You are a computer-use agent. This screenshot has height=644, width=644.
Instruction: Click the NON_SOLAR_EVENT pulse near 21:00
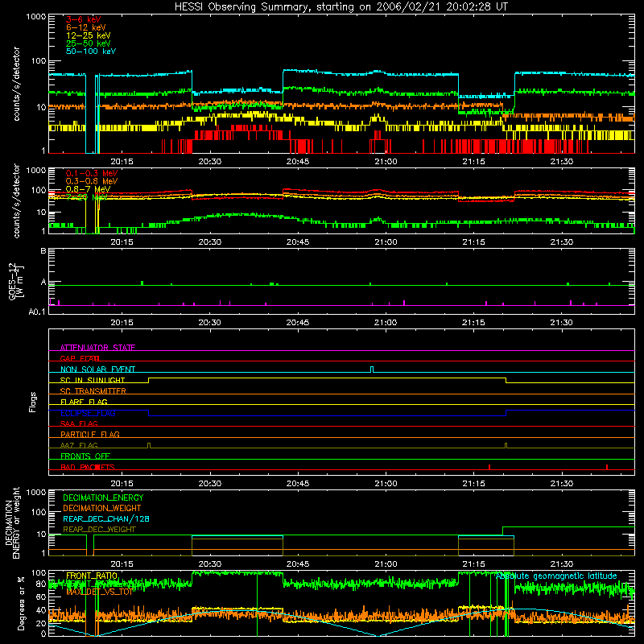pos(372,369)
